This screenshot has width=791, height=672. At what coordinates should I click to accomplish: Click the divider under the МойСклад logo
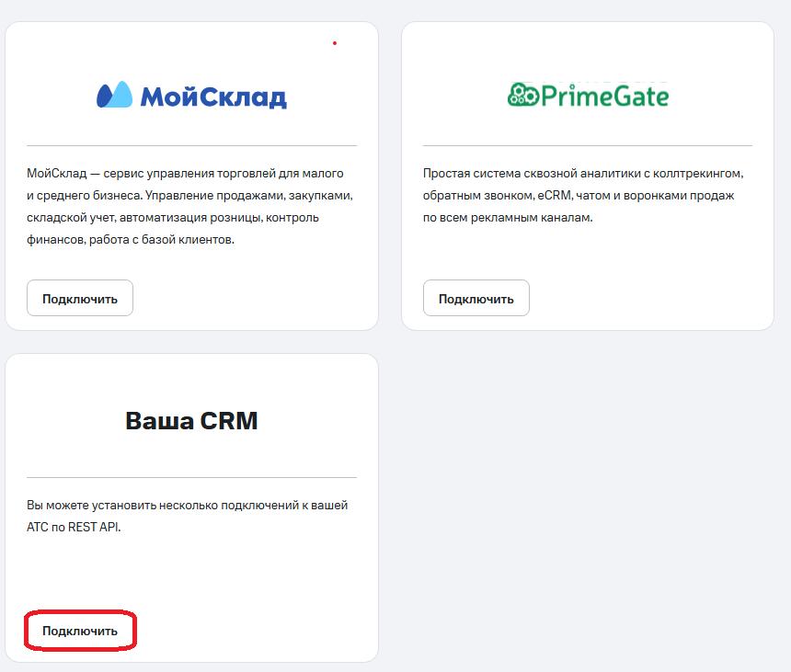191,145
